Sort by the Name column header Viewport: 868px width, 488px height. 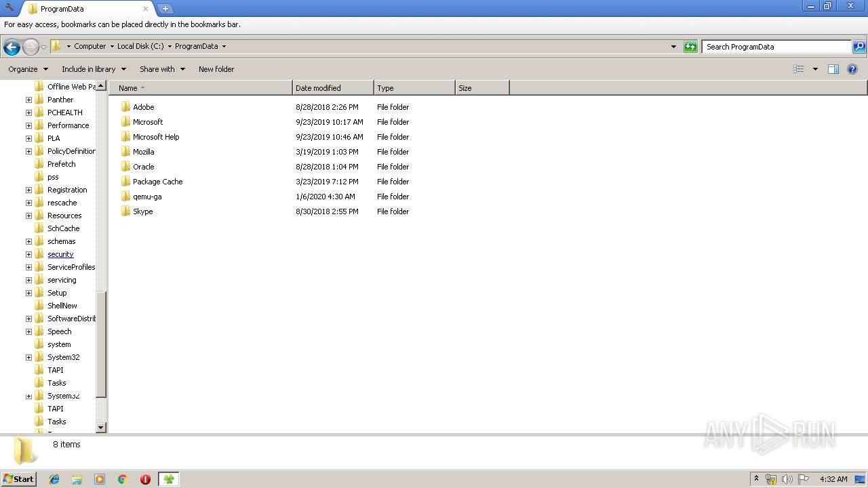click(201, 88)
